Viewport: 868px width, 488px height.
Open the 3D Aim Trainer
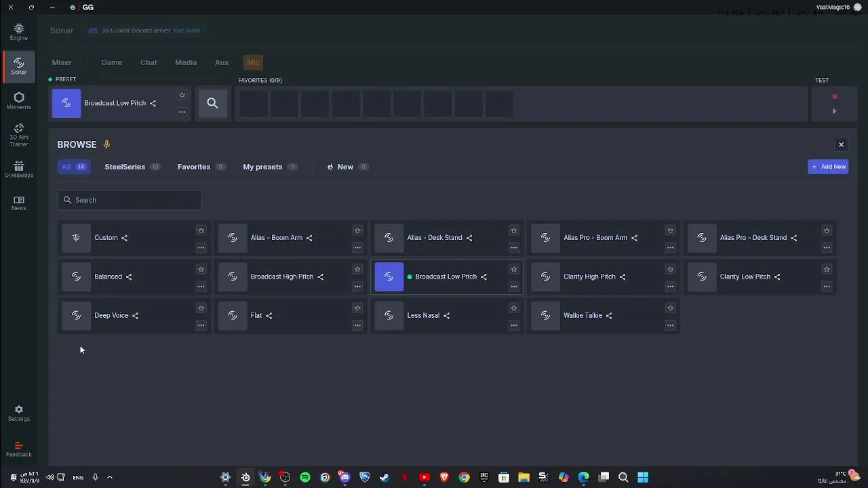[x=18, y=136]
